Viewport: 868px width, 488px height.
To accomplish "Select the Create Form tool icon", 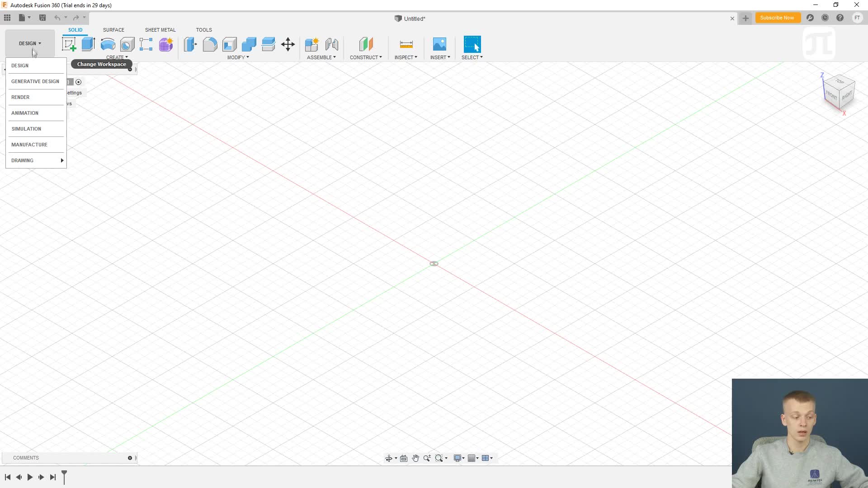I will point(166,44).
